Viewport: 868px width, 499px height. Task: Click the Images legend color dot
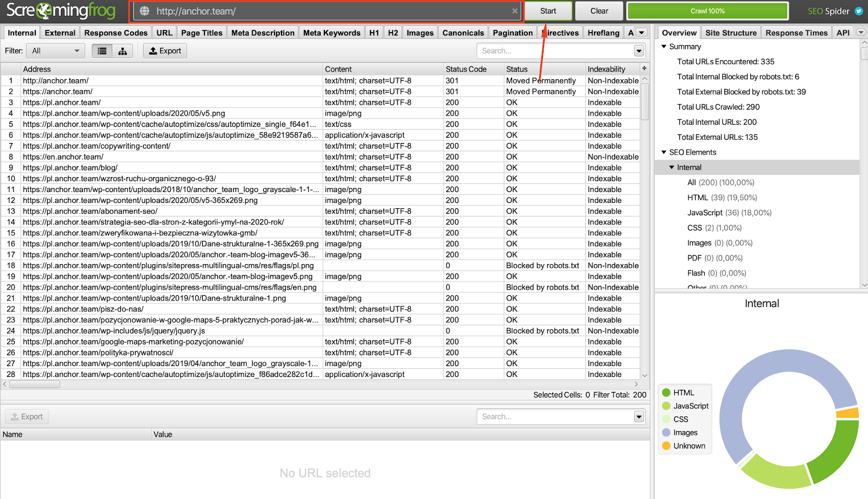pyautogui.click(x=666, y=433)
